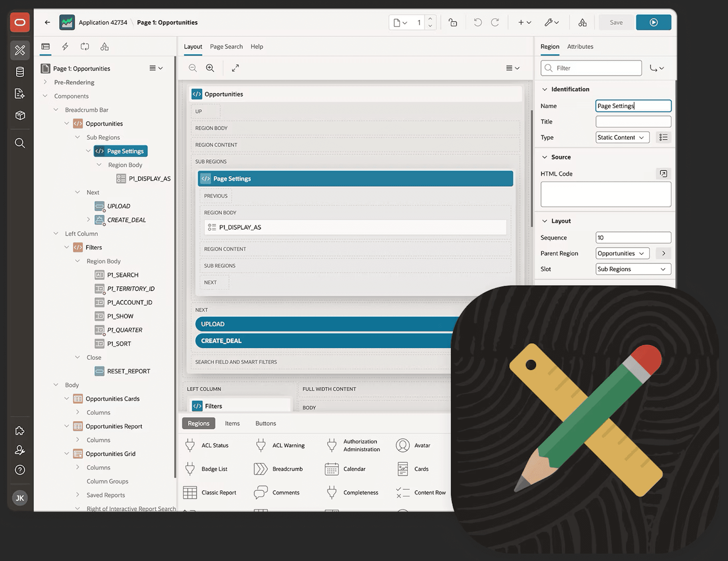Image resolution: width=728 pixels, height=561 pixels.
Task: Click the Type quick-pick list icon
Action: click(x=663, y=137)
